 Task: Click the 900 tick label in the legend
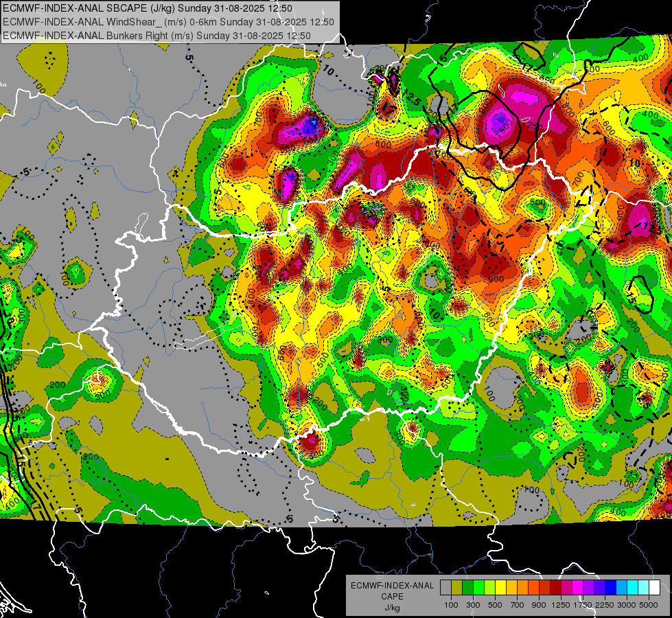click(539, 605)
